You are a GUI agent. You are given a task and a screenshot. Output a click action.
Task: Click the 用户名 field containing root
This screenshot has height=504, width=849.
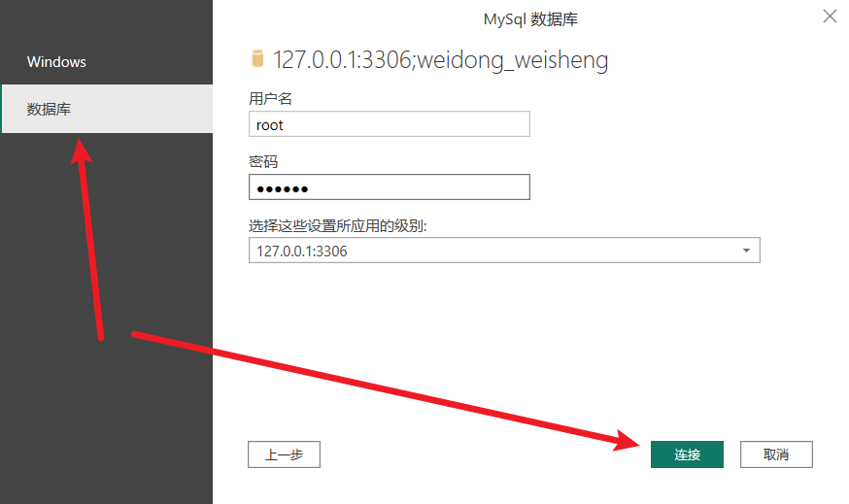coord(390,124)
